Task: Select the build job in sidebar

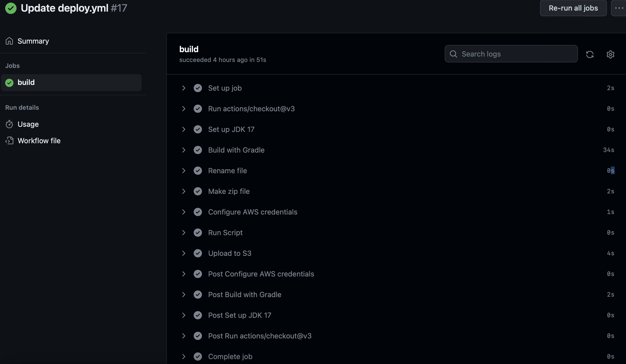Action: click(x=71, y=83)
